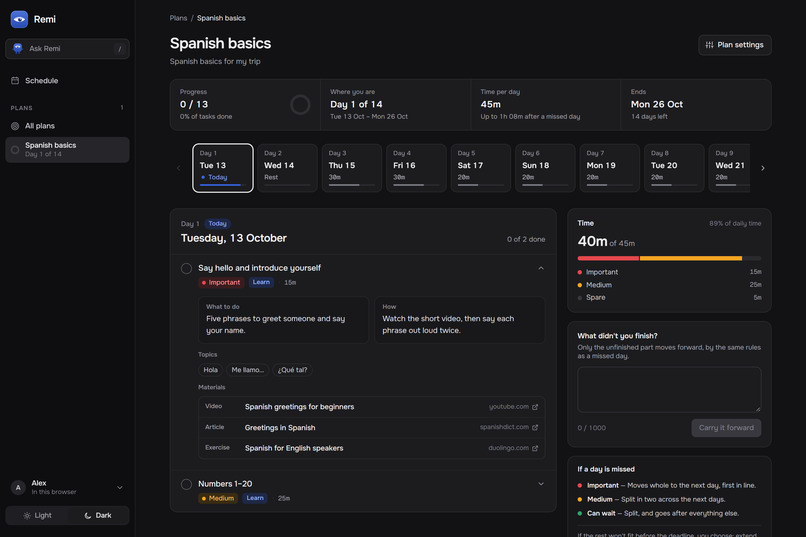The width and height of the screenshot is (806, 537).
Task: Select Day 6 Sun 18 card
Action: pos(545,168)
